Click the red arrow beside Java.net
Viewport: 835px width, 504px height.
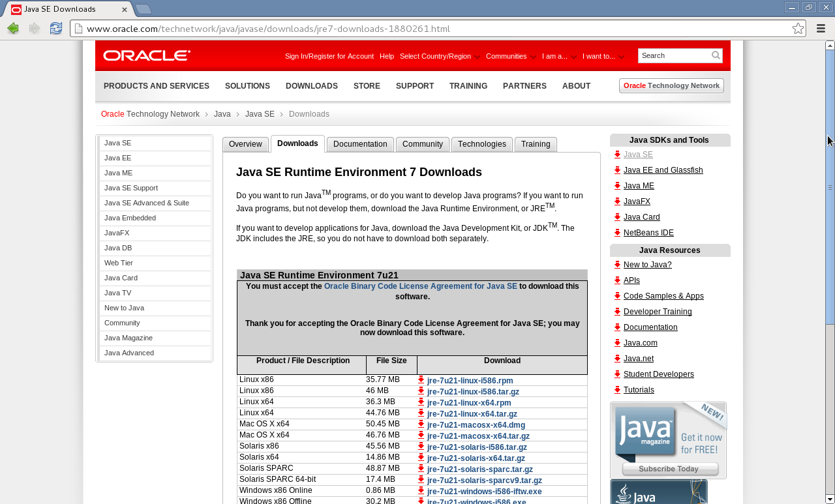[617, 359]
